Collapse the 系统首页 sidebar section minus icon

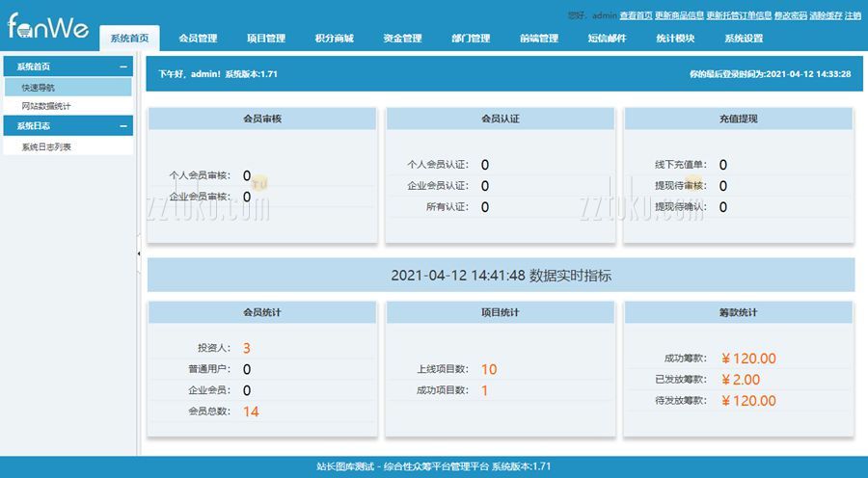click(122, 67)
